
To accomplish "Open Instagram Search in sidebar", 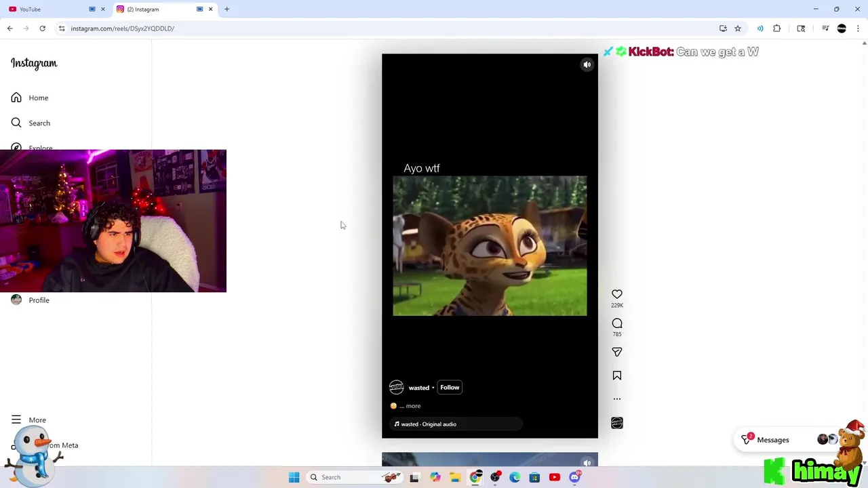I will tap(31, 123).
